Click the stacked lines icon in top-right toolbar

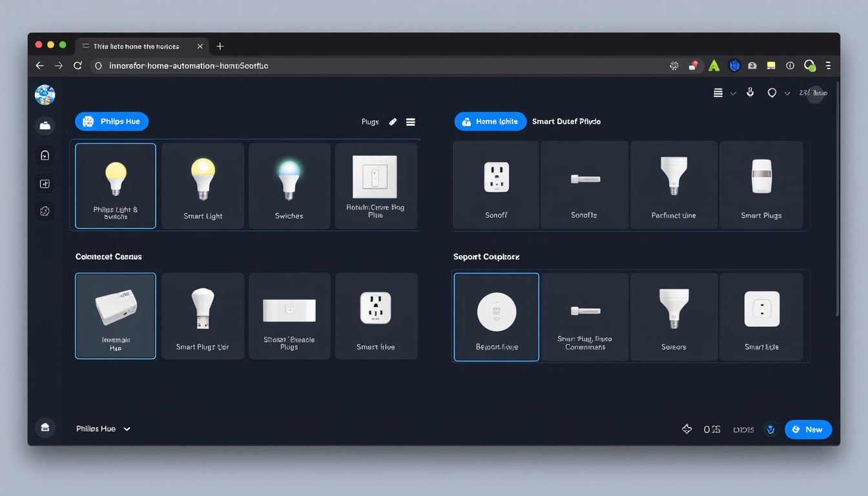718,93
